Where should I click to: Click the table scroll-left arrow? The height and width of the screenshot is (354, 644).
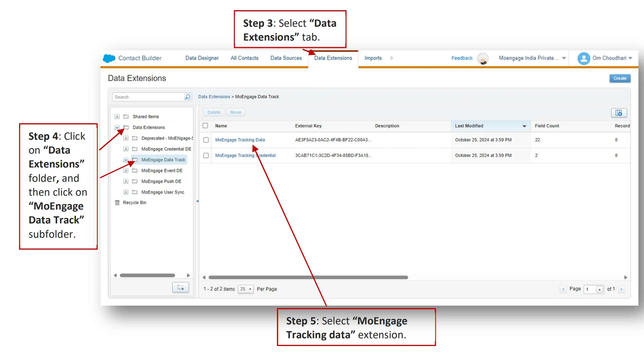204,278
